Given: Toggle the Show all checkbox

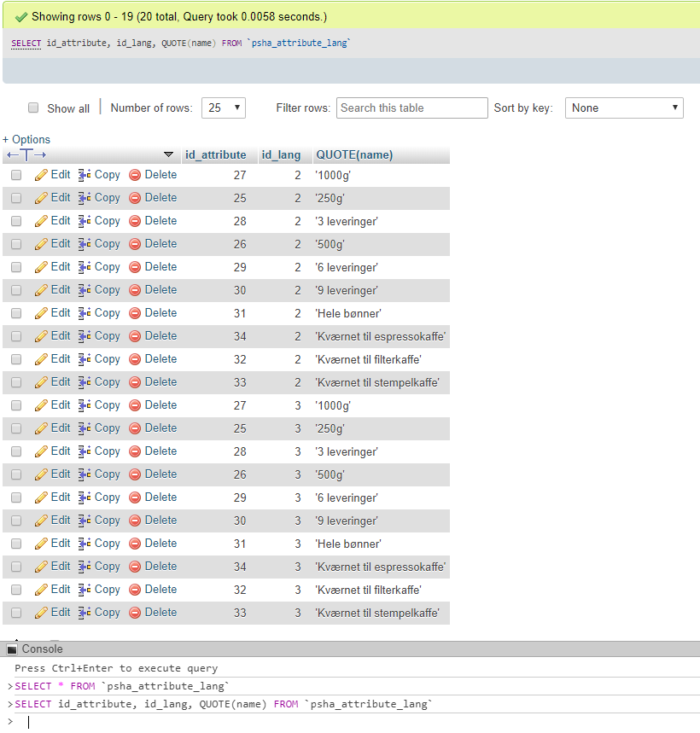Looking at the screenshot, I should coord(33,108).
